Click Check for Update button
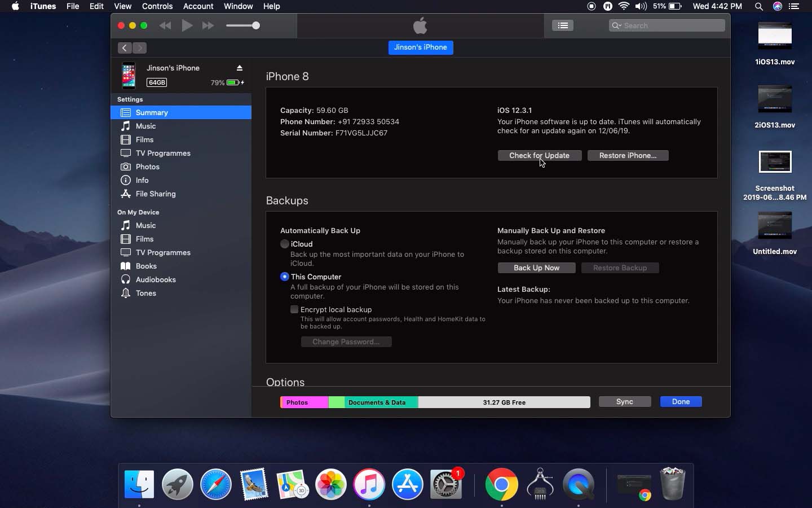 pyautogui.click(x=540, y=155)
